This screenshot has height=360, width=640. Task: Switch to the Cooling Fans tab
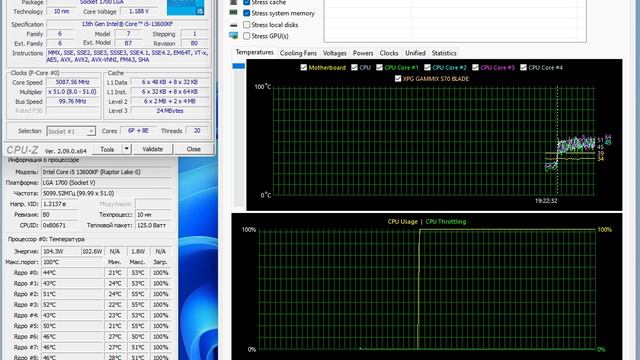pyautogui.click(x=298, y=53)
